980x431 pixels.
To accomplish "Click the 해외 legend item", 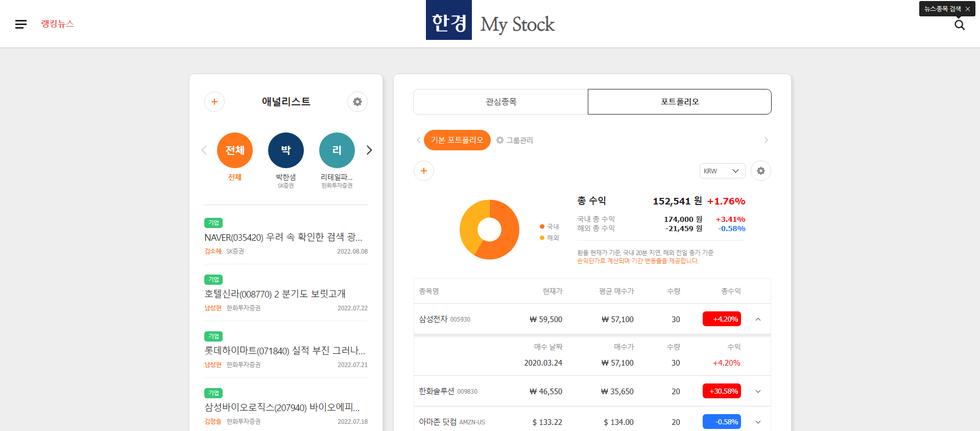I will tap(549, 238).
